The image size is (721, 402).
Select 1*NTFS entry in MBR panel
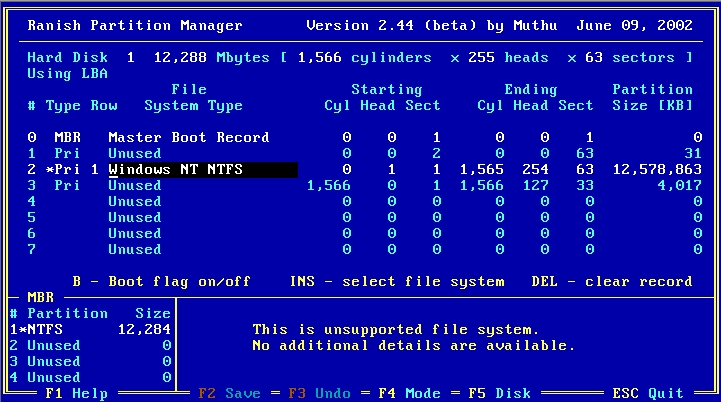(91, 330)
